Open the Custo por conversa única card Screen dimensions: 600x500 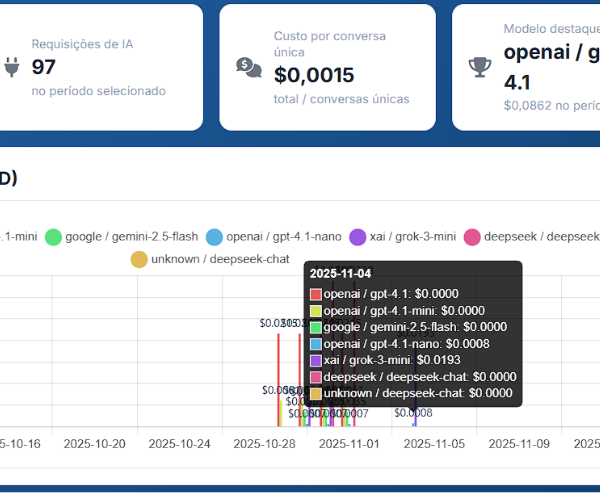(x=327, y=67)
